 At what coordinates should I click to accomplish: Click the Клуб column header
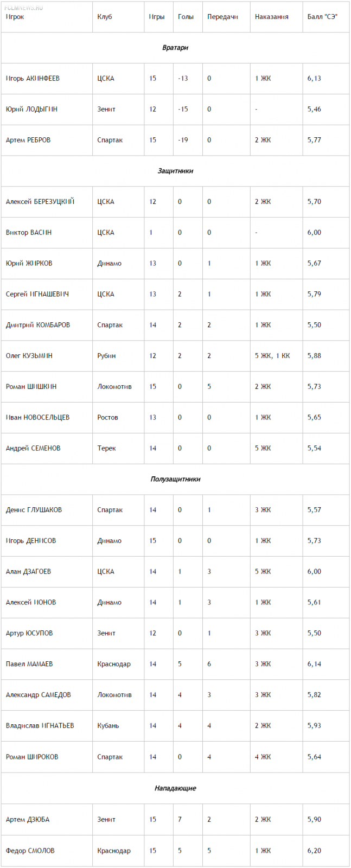click(x=105, y=17)
